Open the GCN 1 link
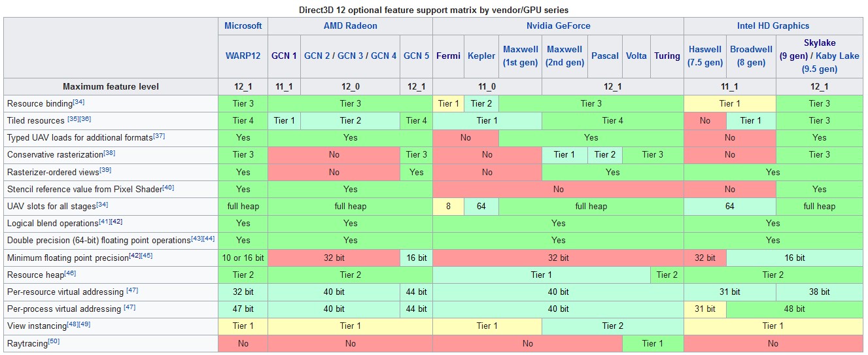This screenshot has height=355, width=868. click(284, 56)
